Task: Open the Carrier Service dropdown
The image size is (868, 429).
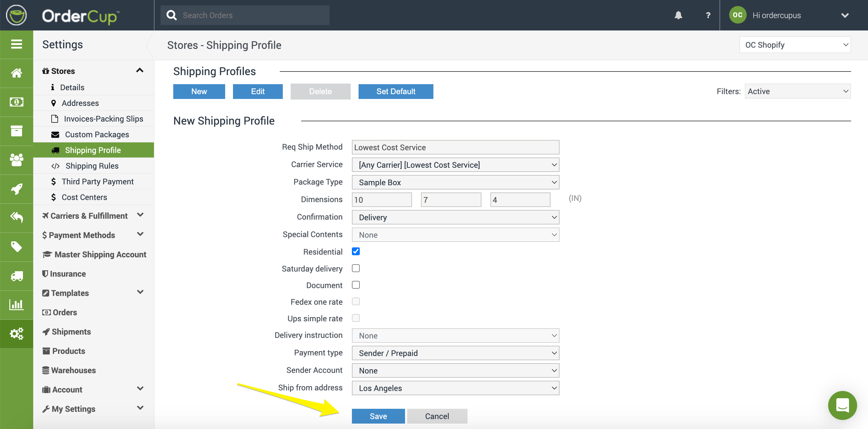Action: [x=455, y=165]
